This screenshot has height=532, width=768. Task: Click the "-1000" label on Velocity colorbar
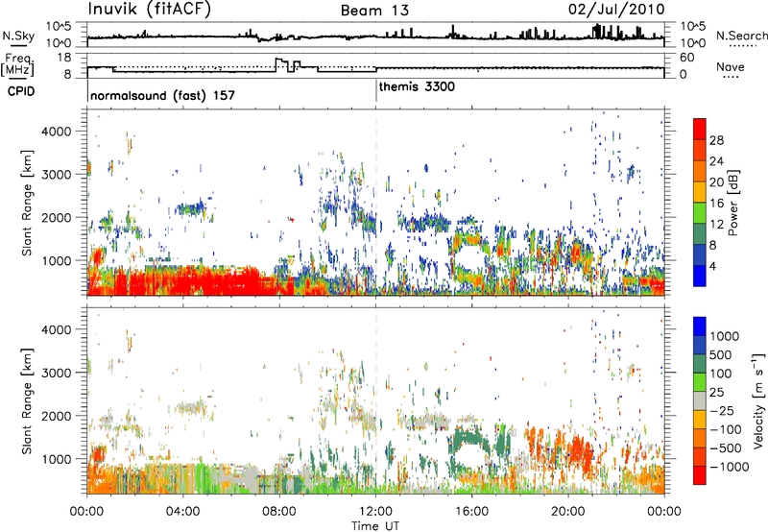point(729,467)
